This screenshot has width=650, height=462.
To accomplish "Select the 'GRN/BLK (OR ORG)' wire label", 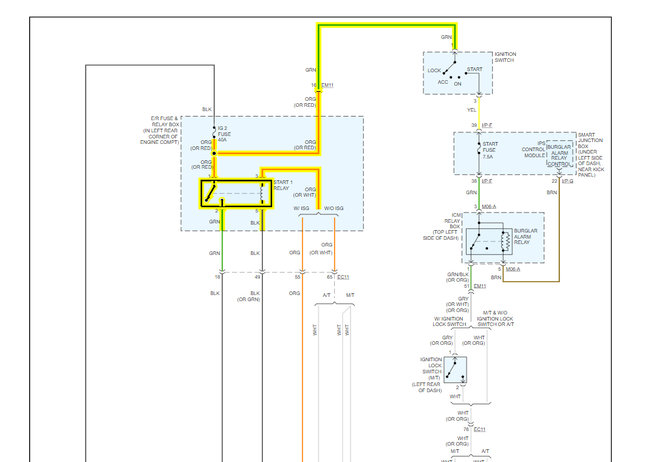I will tap(457, 277).
